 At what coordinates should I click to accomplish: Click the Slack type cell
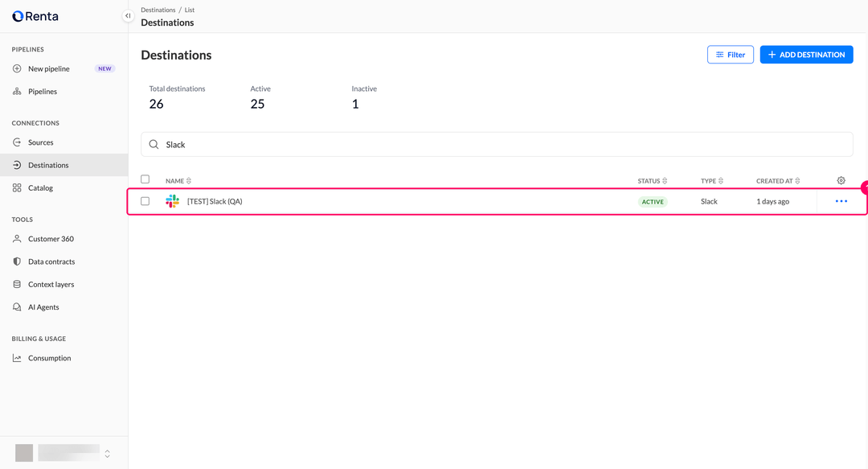coord(709,201)
